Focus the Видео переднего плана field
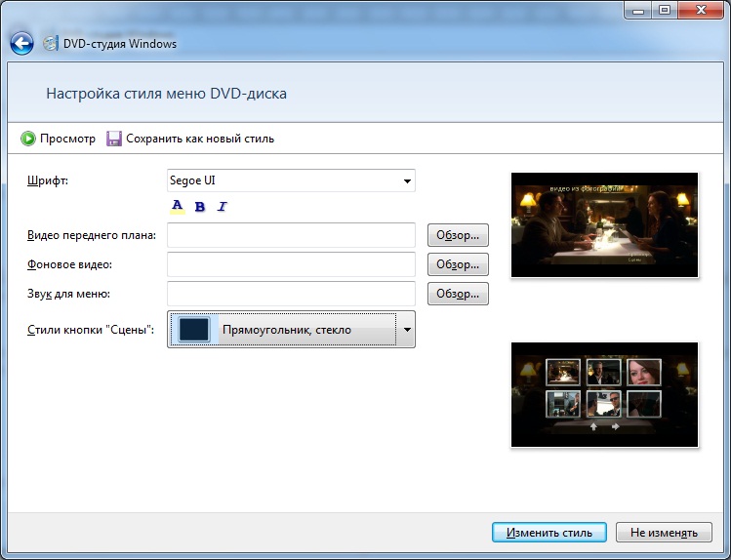This screenshot has width=731, height=560. (x=291, y=235)
